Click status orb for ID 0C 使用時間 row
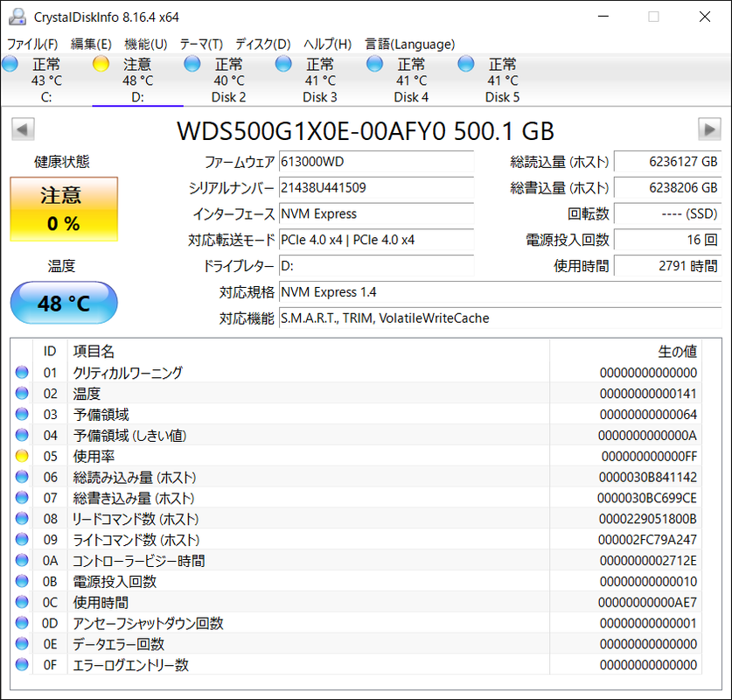Screen dimensions: 732x700 [22, 602]
